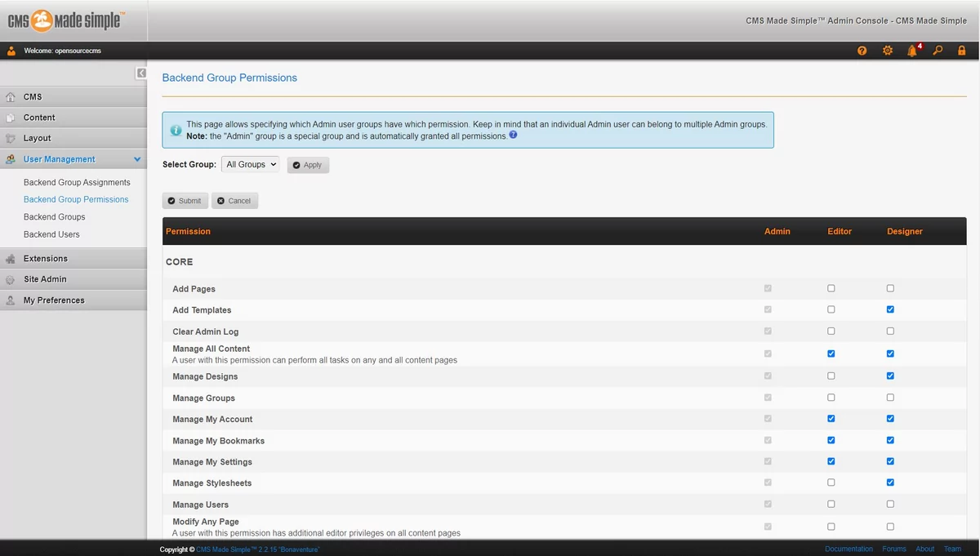This screenshot has height=556, width=980.
Task: Open the Team footer link
Action: [x=952, y=549]
